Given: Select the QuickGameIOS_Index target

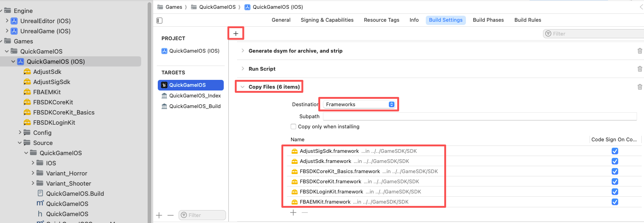Looking at the screenshot, I should point(195,96).
